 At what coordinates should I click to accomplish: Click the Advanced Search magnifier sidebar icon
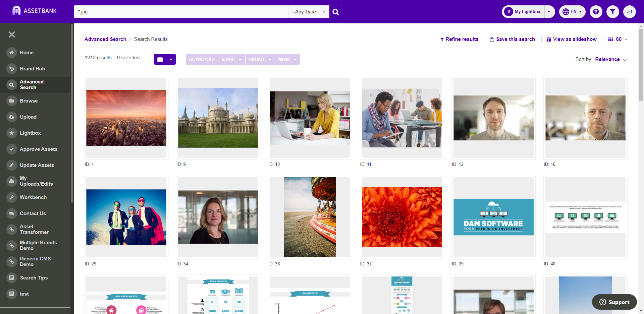[x=12, y=85]
